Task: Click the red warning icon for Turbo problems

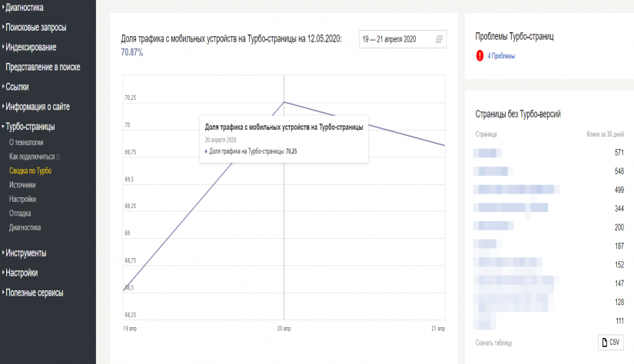Action: click(x=480, y=56)
